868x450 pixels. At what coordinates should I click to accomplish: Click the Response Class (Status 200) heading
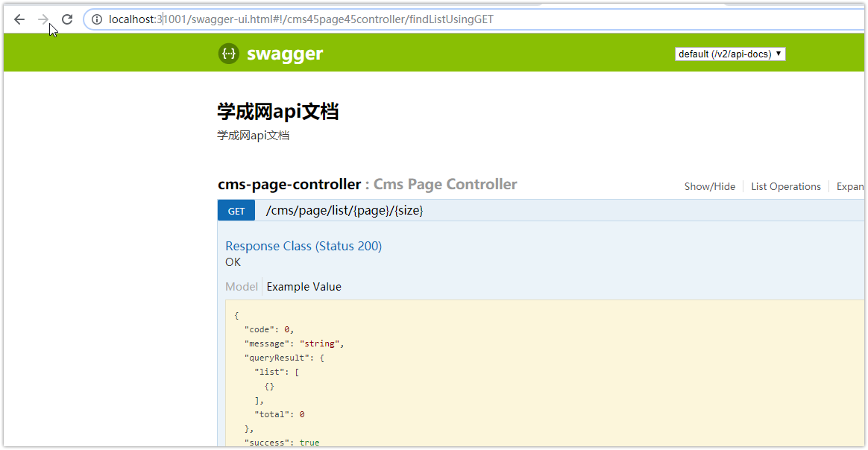point(304,246)
